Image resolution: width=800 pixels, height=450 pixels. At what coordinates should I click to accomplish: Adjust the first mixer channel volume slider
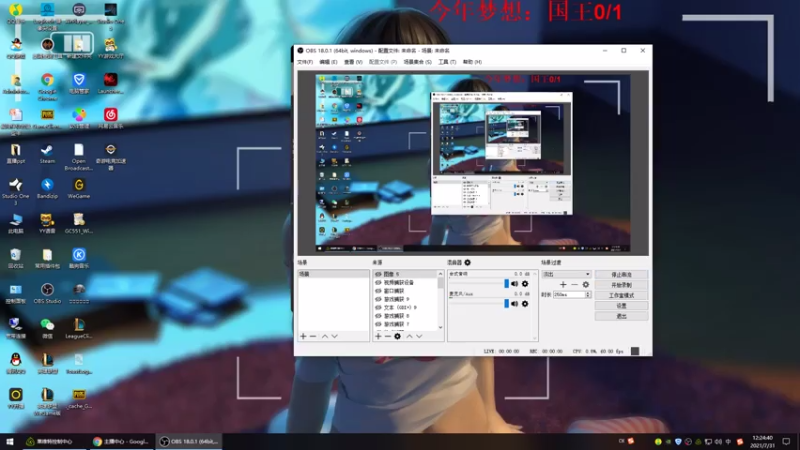point(479,284)
